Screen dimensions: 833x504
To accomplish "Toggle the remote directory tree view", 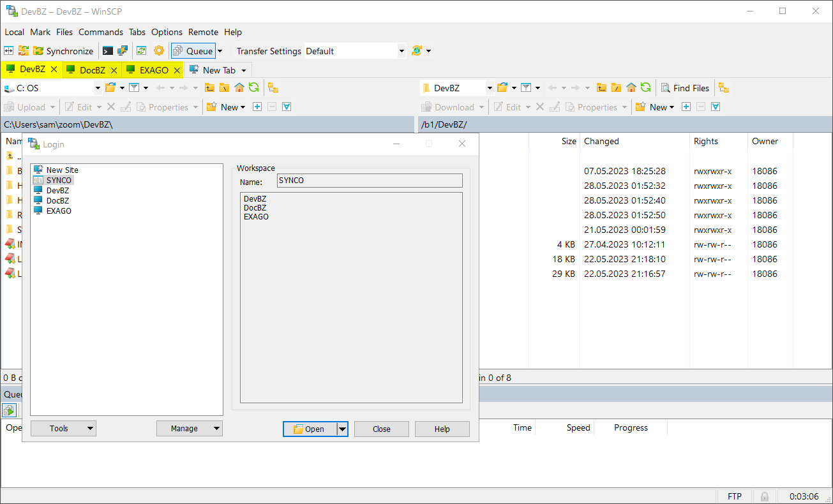I will pyautogui.click(x=723, y=88).
